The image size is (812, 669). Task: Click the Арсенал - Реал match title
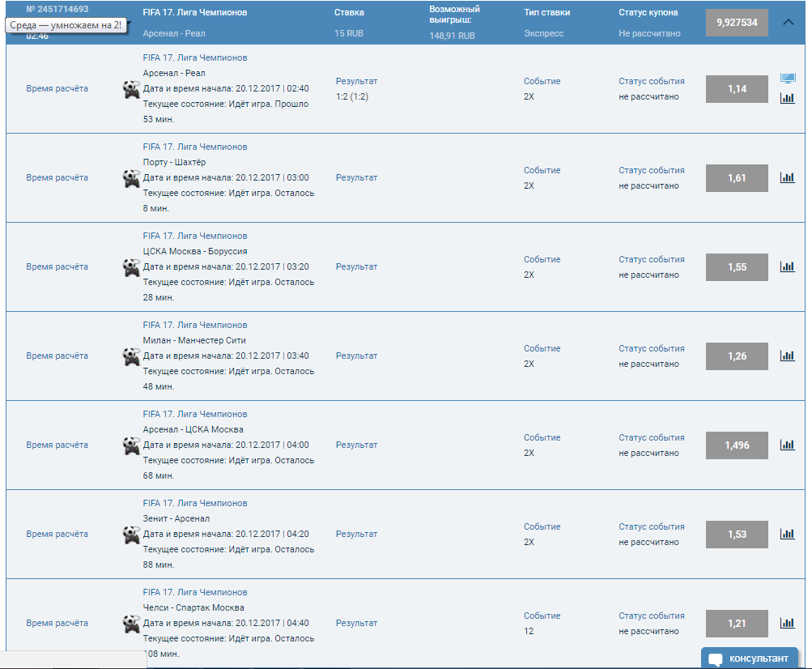click(x=174, y=73)
